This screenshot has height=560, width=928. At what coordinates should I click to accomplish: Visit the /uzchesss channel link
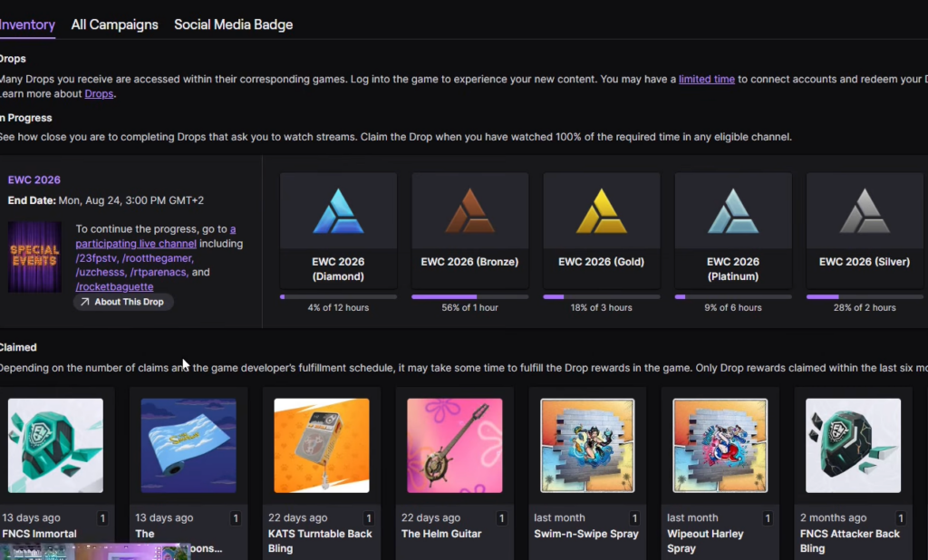coord(101,273)
